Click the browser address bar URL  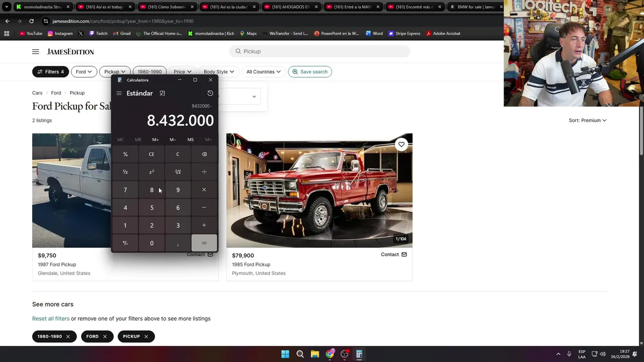(123, 21)
